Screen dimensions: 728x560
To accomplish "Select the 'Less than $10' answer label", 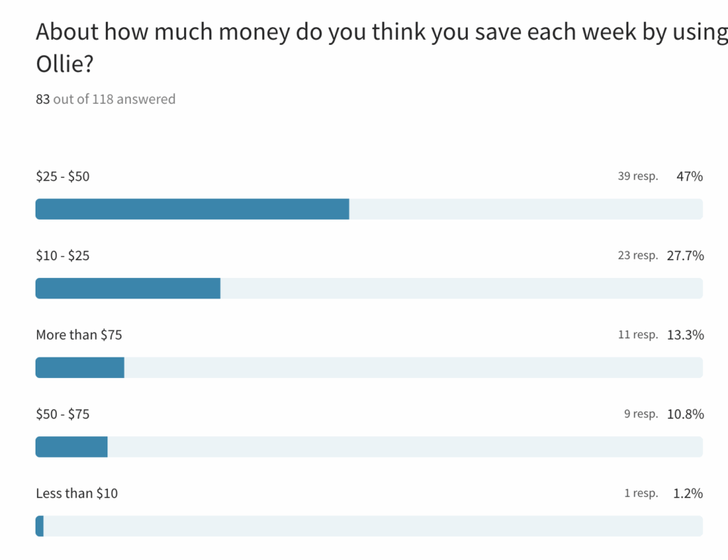I will pyautogui.click(x=77, y=493).
